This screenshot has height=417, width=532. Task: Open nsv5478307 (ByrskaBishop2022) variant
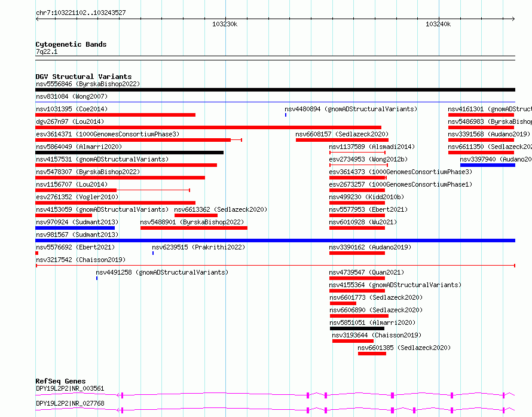tap(88, 172)
